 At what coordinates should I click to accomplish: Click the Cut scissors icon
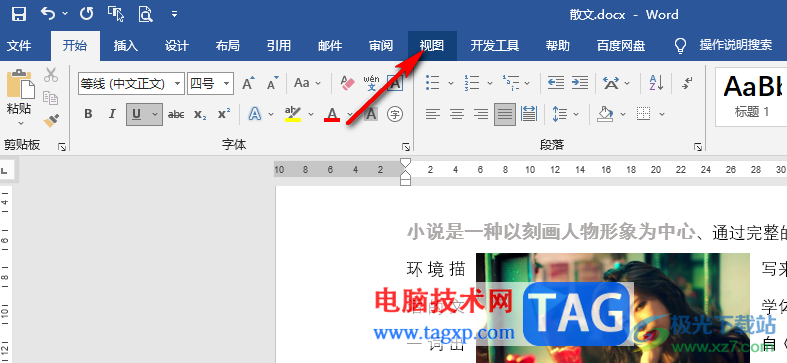51,75
